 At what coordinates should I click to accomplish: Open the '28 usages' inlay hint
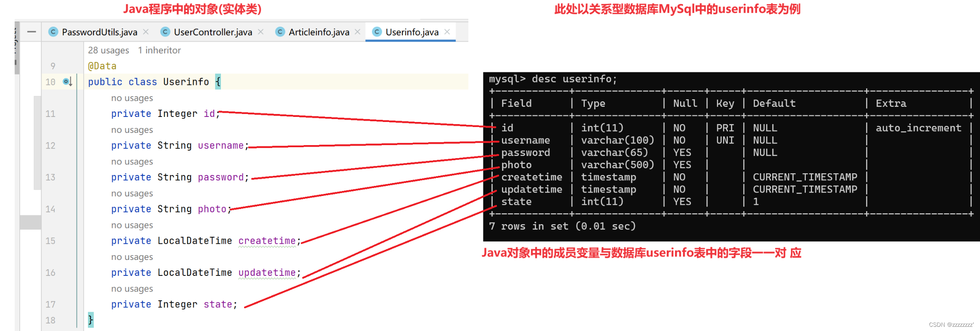click(109, 50)
